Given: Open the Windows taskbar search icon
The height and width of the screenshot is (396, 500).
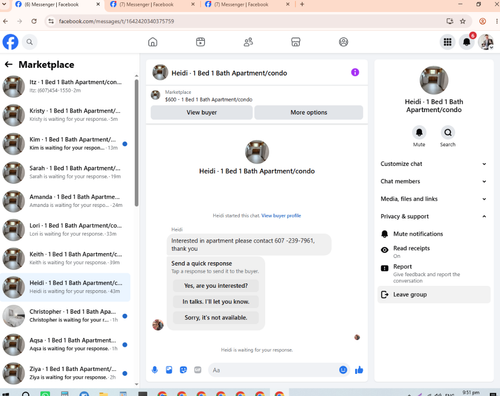Looking at the screenshot, I should pyautogui.click(x=25, y=394).
